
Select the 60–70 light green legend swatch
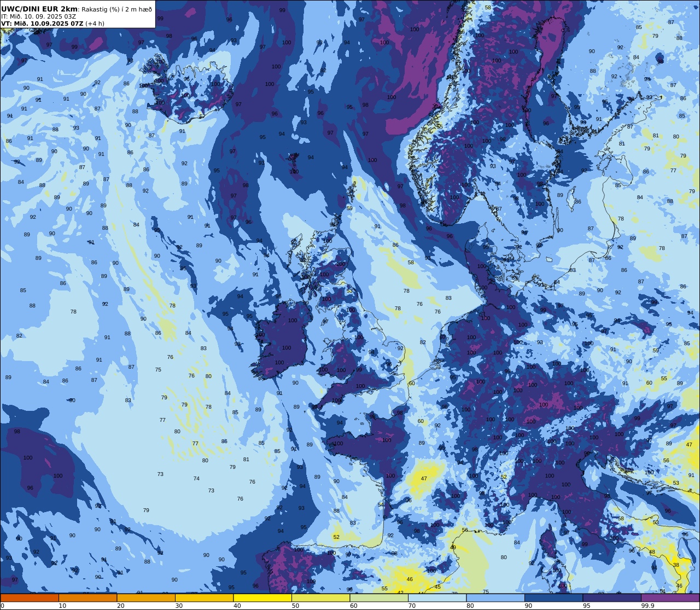(x=379, y=598)
